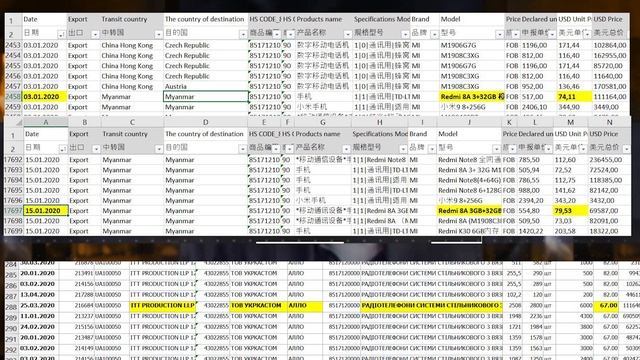
Task: Click the selected Myanmar destination cell in row 2458
Action: [206, 97]
